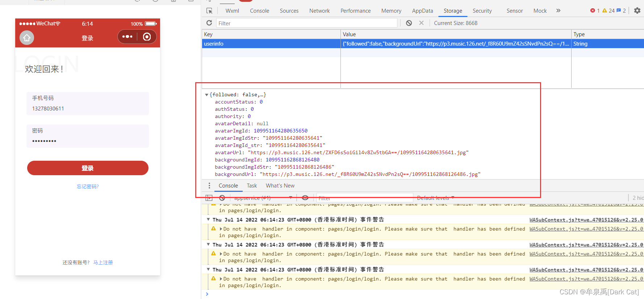Click the backgroundUrl property line
This screenshot has height=299, width=644.
coord(348,174)
